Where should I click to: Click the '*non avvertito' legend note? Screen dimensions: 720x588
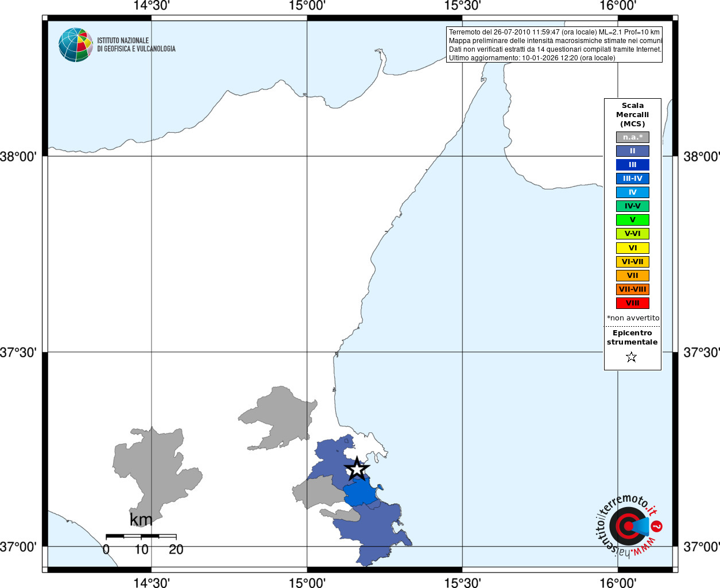633,318
